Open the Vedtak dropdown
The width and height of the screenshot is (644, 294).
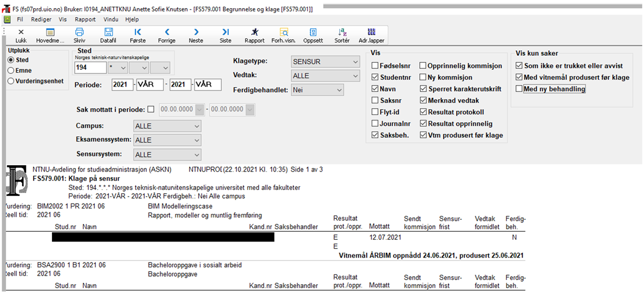(x=325, y=76)
